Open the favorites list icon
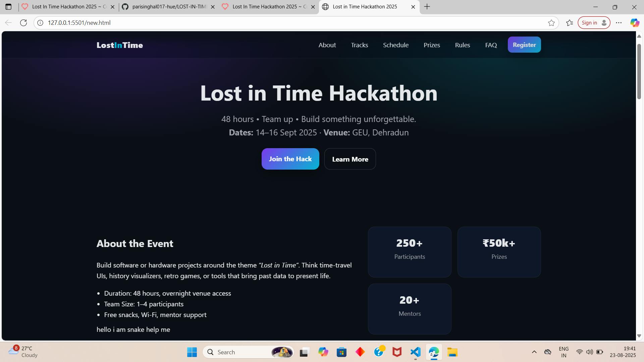 coord(570,23)
